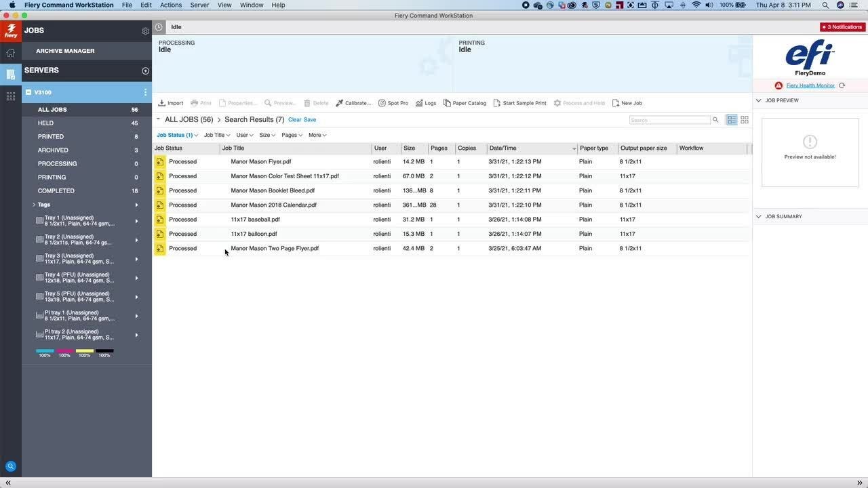This screenshot has width=868, height=488.
Task: Add a server with the plus icon
Action: 145,70
